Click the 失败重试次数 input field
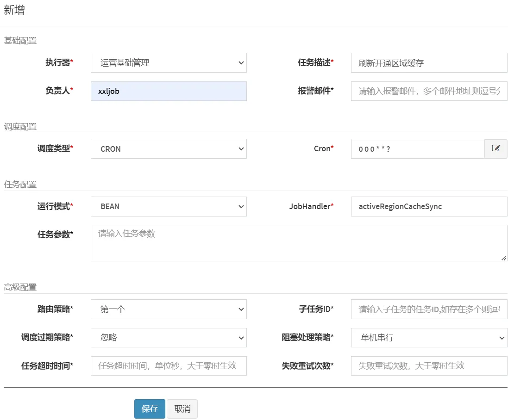 [x=429, y=366]
